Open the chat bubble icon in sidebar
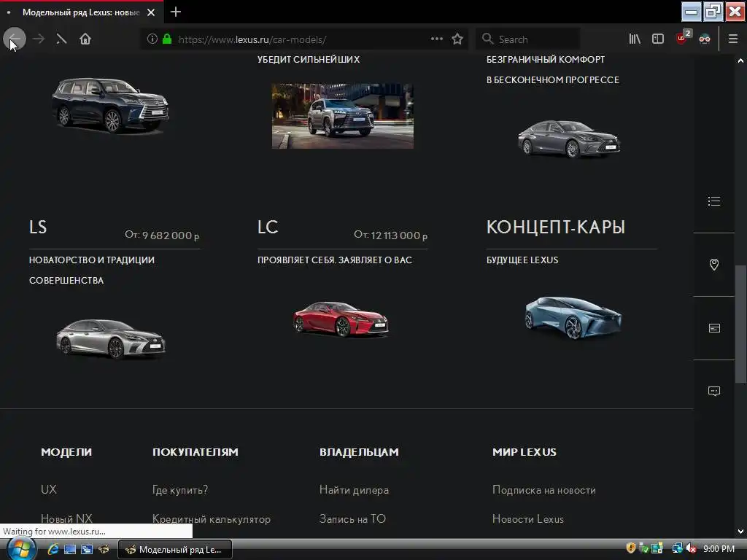The image size is (747, 560). click(714, 392)
